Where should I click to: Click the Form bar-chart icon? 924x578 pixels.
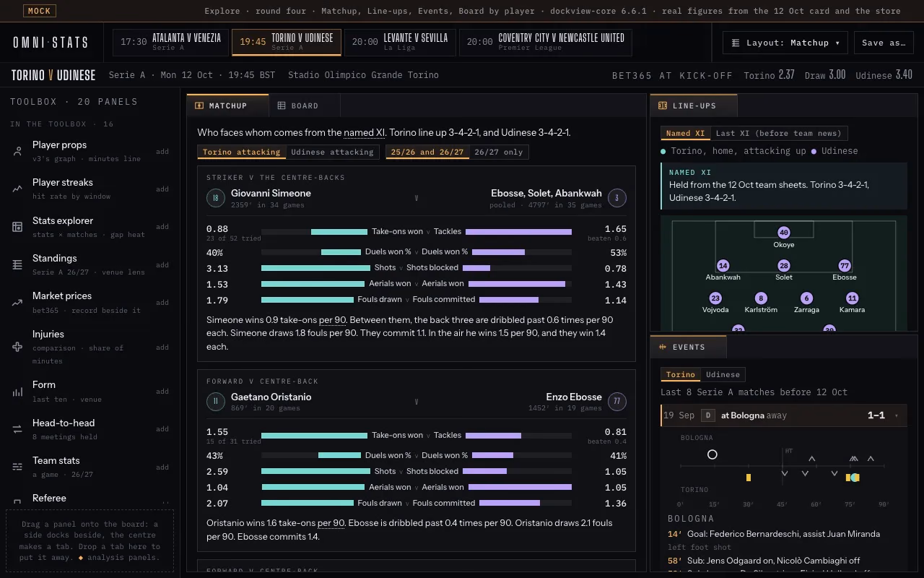(17, 392)
